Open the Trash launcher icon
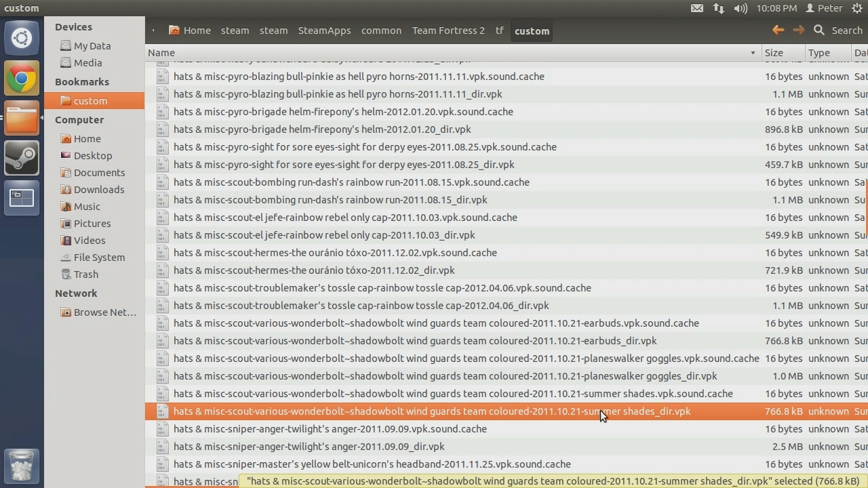This screenshot has height=488, width=868. coord(22,466)
